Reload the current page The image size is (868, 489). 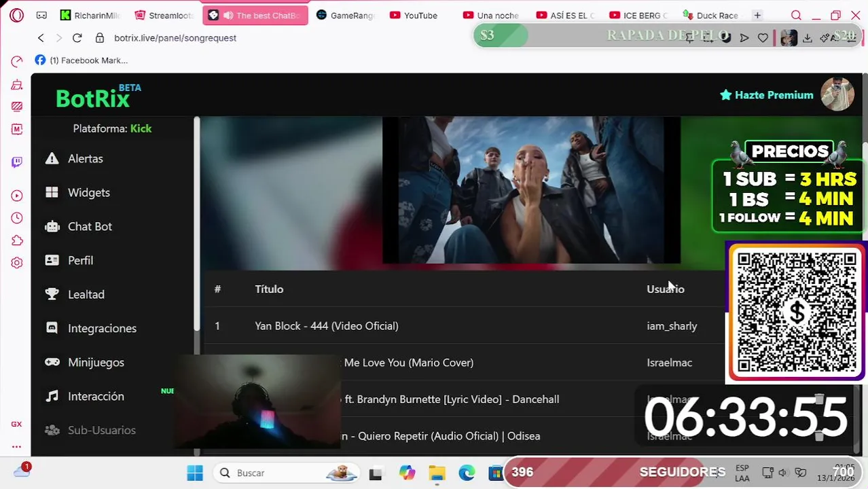point(77,38)
